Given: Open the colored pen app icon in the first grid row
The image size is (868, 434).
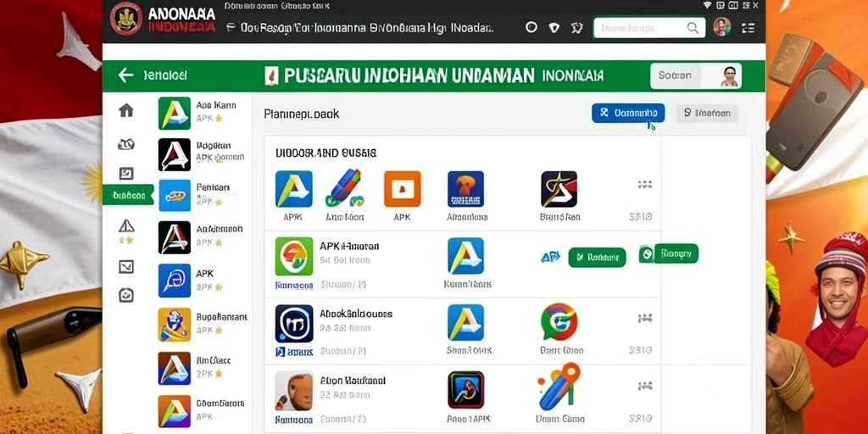Looking at the screenshot, I should tap(344, 188).
